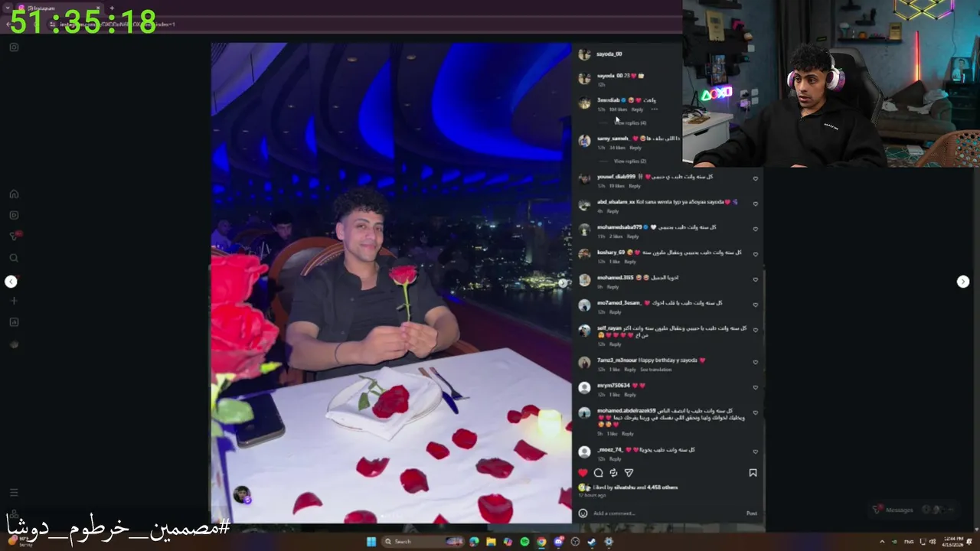The height and width of the screenshot is (551, 980).
Task: Click the Post button for the comment
Action: [751, 513]
